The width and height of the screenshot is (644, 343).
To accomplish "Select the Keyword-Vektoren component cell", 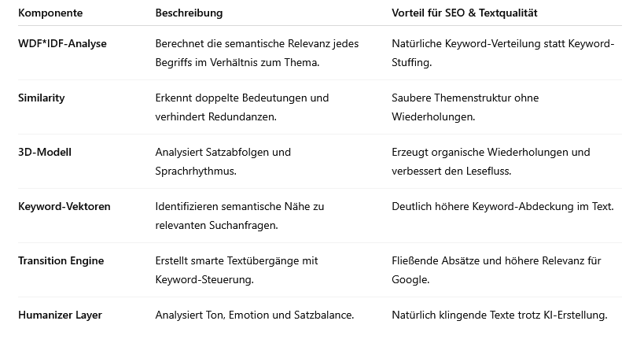I will (x=64, y=207).
